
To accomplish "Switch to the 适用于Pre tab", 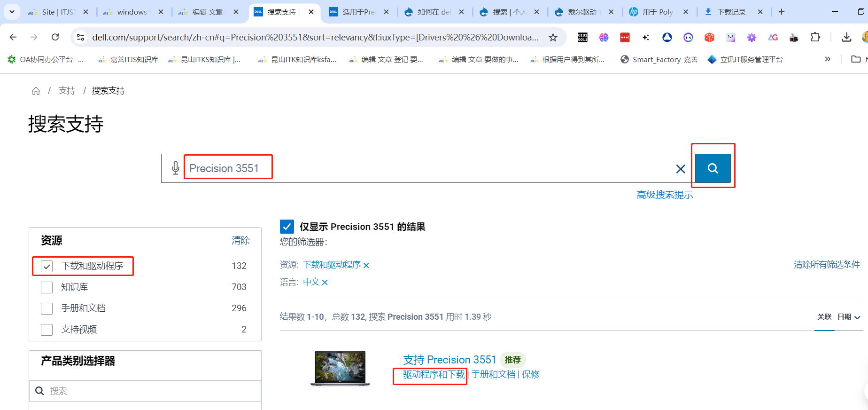I will [x=359, y=12].
